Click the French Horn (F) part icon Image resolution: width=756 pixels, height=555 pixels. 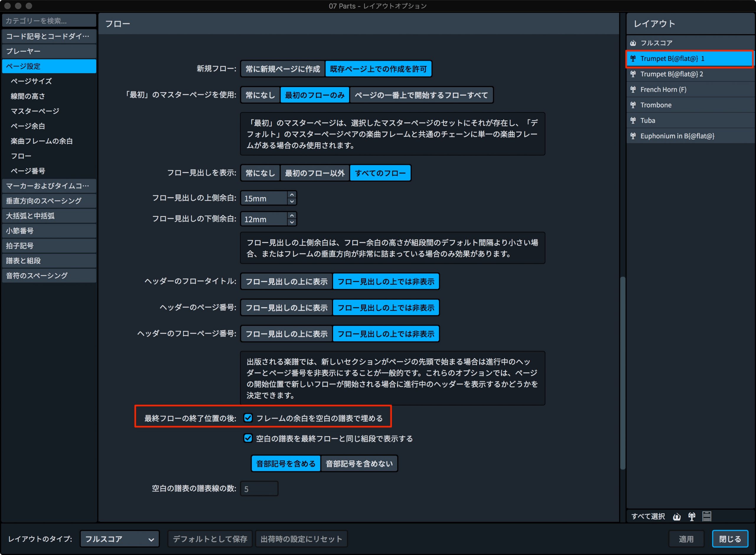coord(633,89)
